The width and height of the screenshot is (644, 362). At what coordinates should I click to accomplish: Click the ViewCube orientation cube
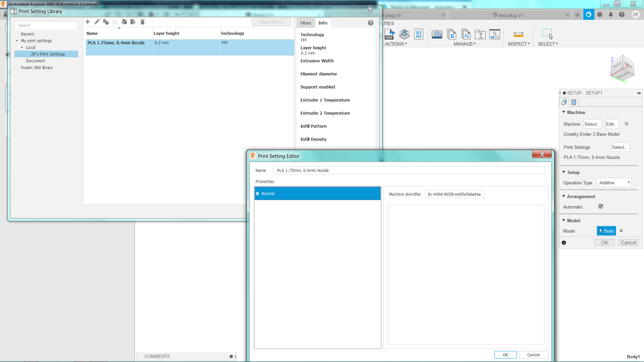pos(622,68)
